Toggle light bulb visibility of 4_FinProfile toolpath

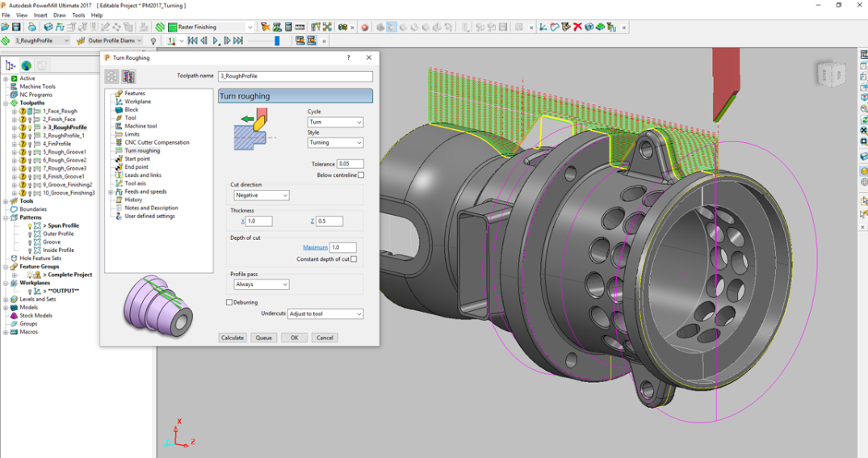[x=30, y=144]
